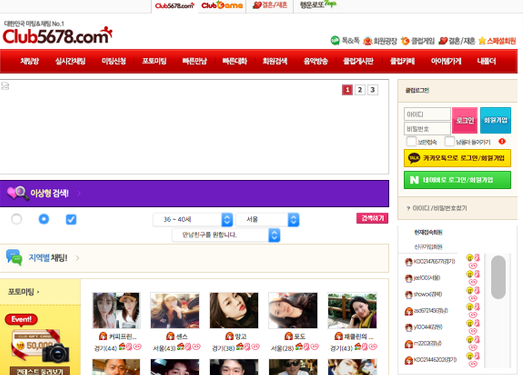This screenshot has height=375, width=523.
Task: Click the small icon at banner top-left
Action: (x=5, y=86)
